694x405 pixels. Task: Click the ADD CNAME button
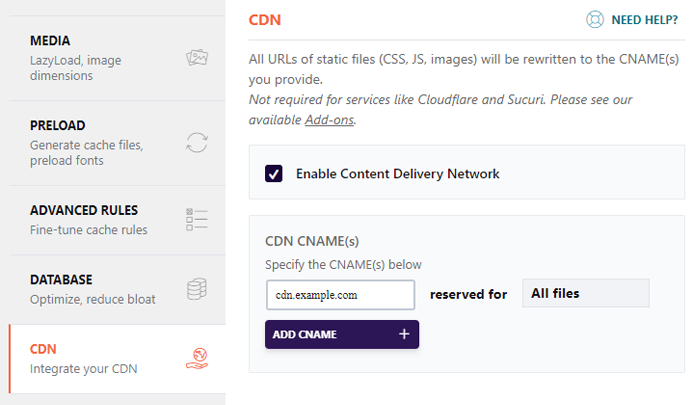pyautogui.click(x=342, y=334)
